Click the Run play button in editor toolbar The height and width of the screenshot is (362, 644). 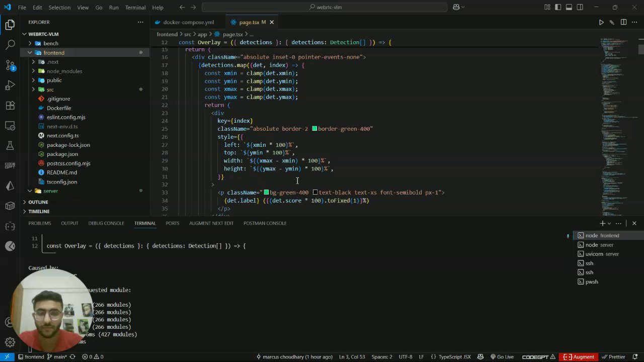601,22
